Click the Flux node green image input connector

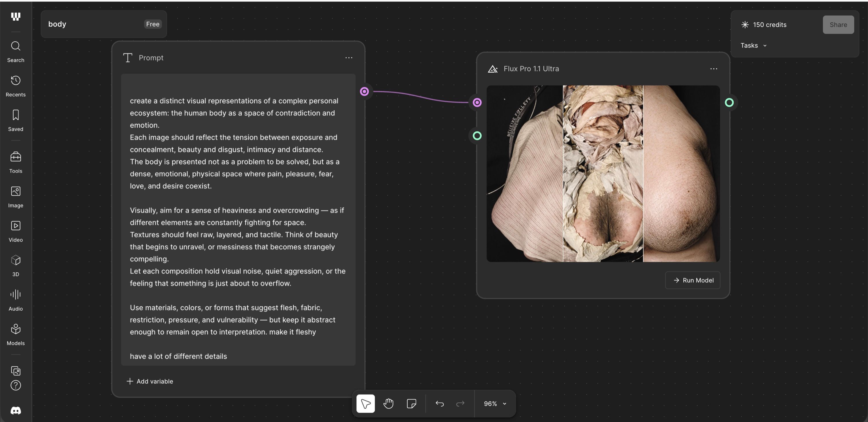click(477, 136)
